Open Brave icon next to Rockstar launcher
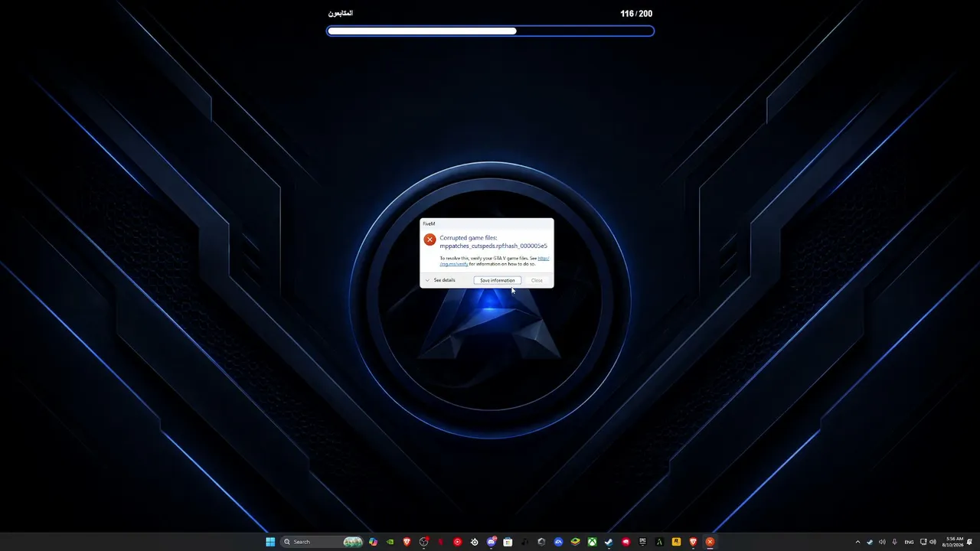This screenshot has width=980, height=551. tap(693, 542)
